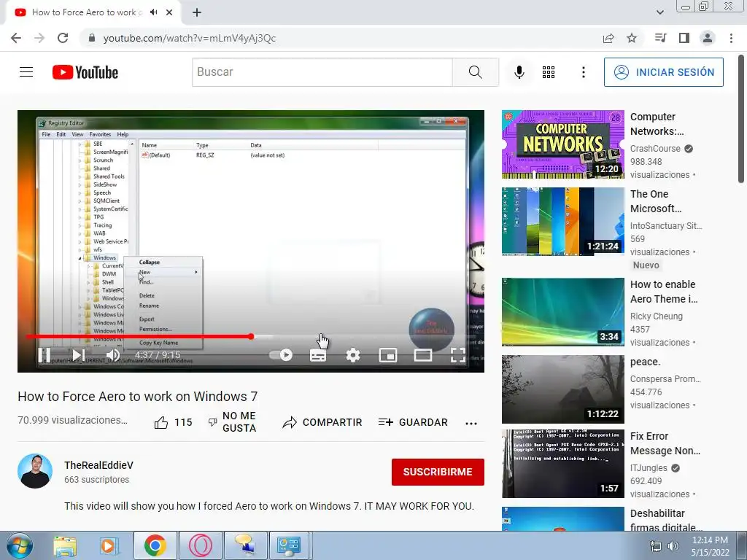Image resolution: width=747 pixels, height=560 pixels.
Task: Go forward in browser history
Action: point(39,38)
